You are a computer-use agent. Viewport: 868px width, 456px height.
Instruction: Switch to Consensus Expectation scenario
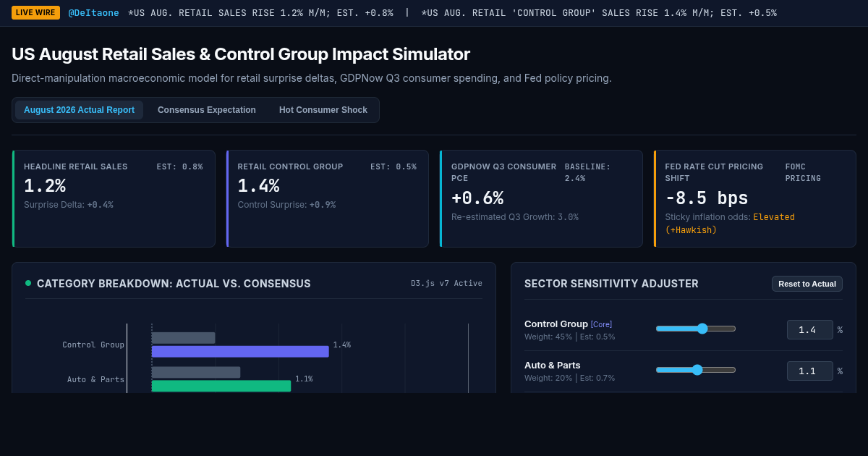click(207, 110)
